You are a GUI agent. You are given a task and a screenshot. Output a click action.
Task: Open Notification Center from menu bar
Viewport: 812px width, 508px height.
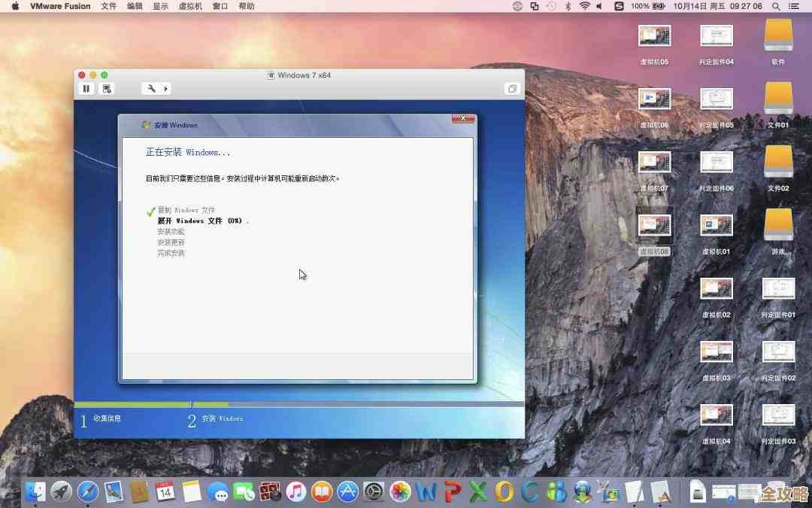tap(794, 6)
